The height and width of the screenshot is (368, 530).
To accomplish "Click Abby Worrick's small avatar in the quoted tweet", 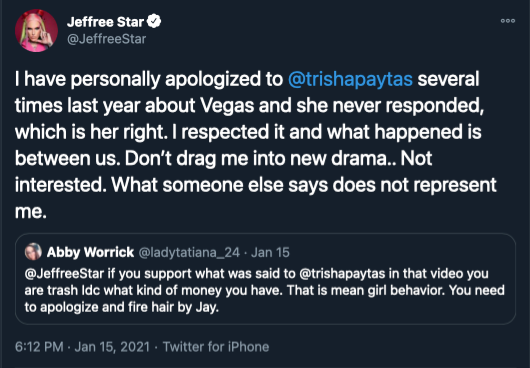I will point(33,252).
